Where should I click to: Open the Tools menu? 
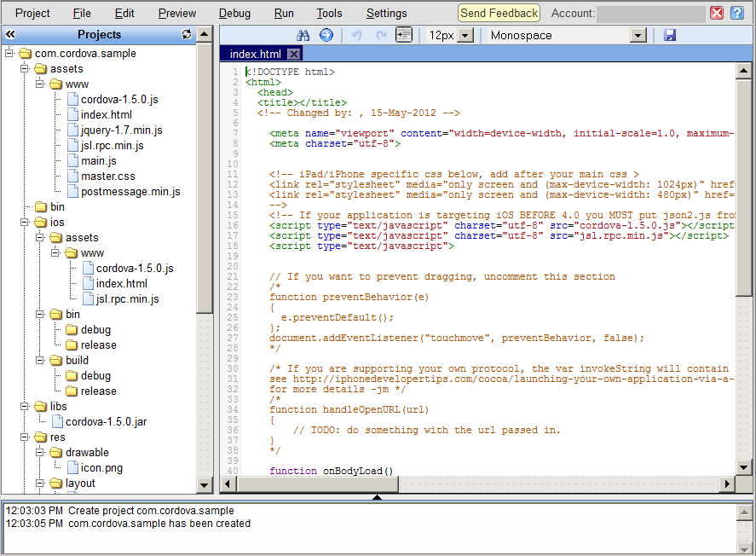point(329,13)
